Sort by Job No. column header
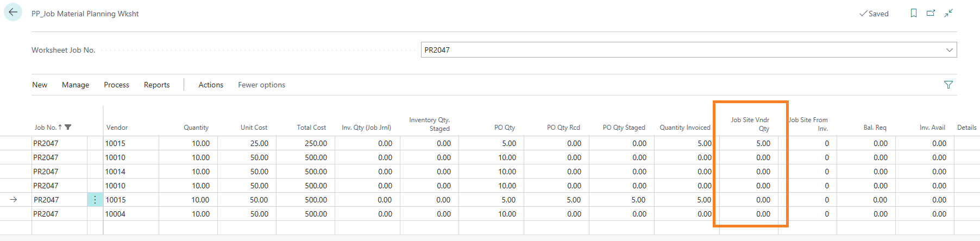Screen dimensions: 980x241 pyautogui.click(x=46, y=128)
